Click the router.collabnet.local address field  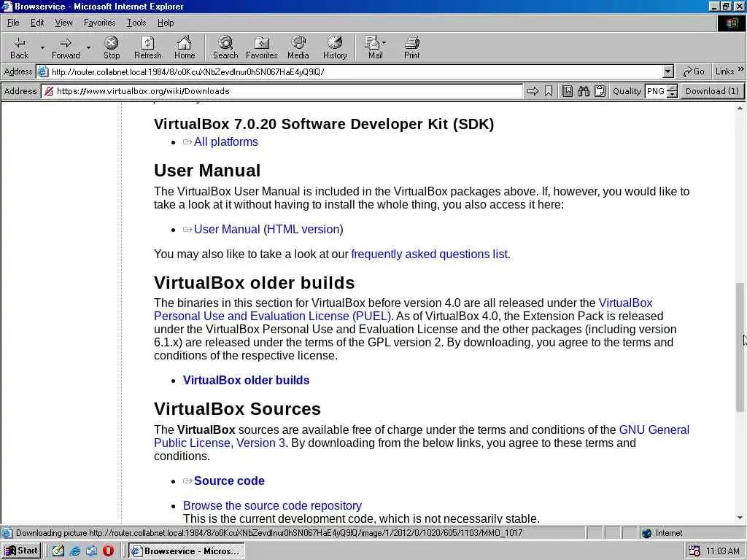[x=355, y=72]
